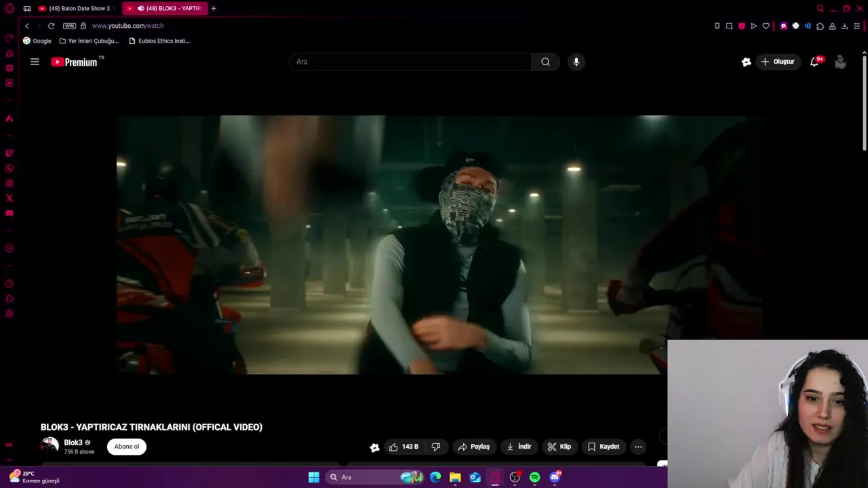Reload the YouTube page
Screen dimensions: 868x488
(51, 26)
